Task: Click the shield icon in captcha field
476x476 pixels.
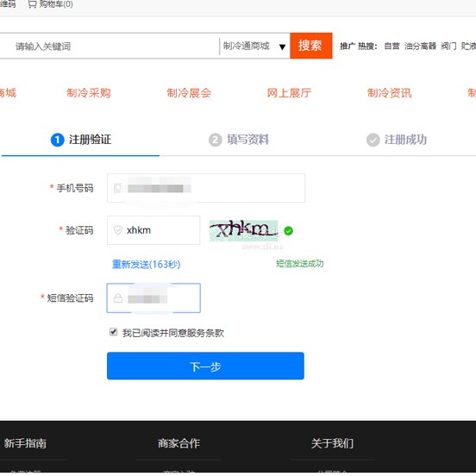Action: [x=118, y=230]
